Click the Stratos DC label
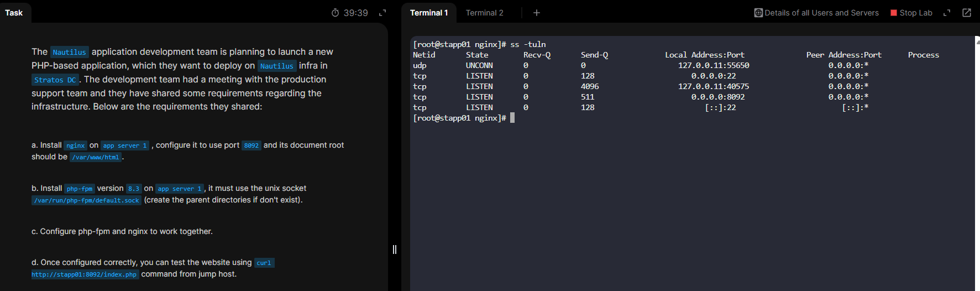Viewport: 980px width, 291px height. point(55,80)
